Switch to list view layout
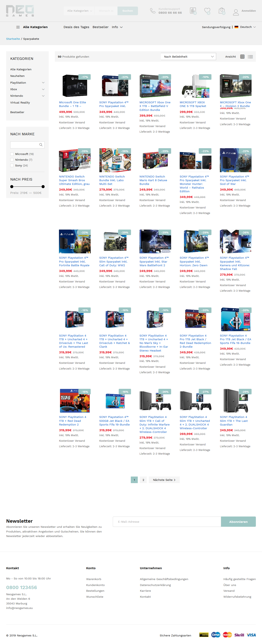The height and width of the screenshot is (644, 262). coord(250,57)
